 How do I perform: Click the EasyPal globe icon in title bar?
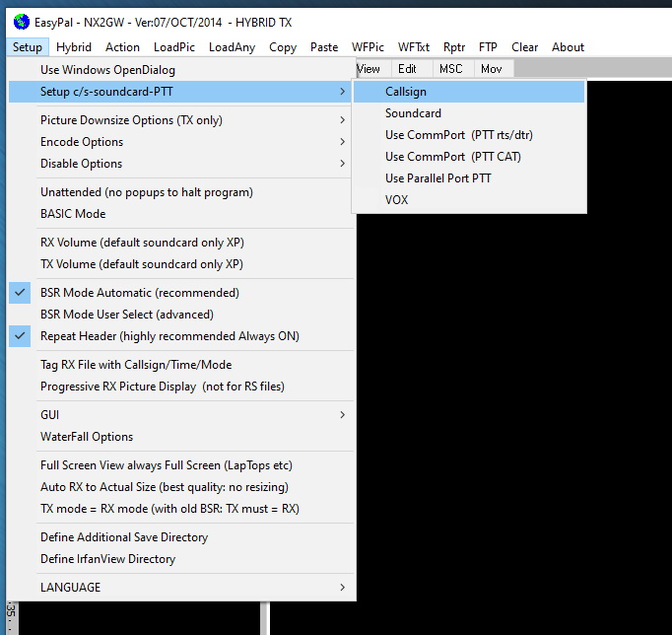(x=21, y=22)
